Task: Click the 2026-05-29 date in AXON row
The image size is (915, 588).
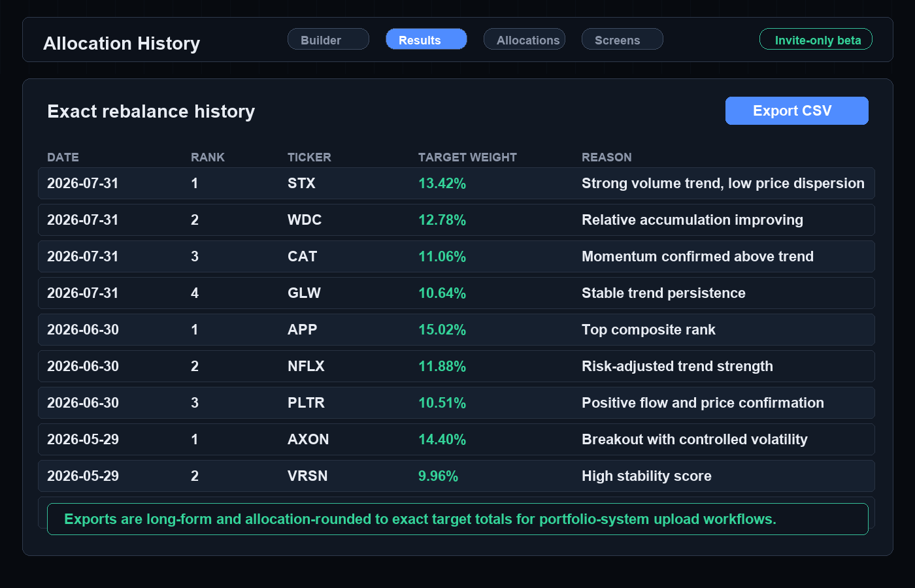Action: 82,440
